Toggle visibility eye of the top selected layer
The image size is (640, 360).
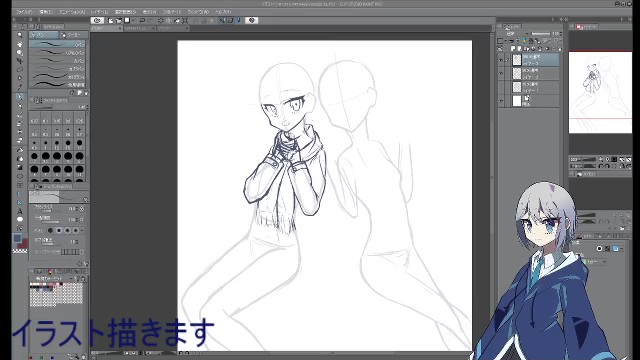(501, 60)
